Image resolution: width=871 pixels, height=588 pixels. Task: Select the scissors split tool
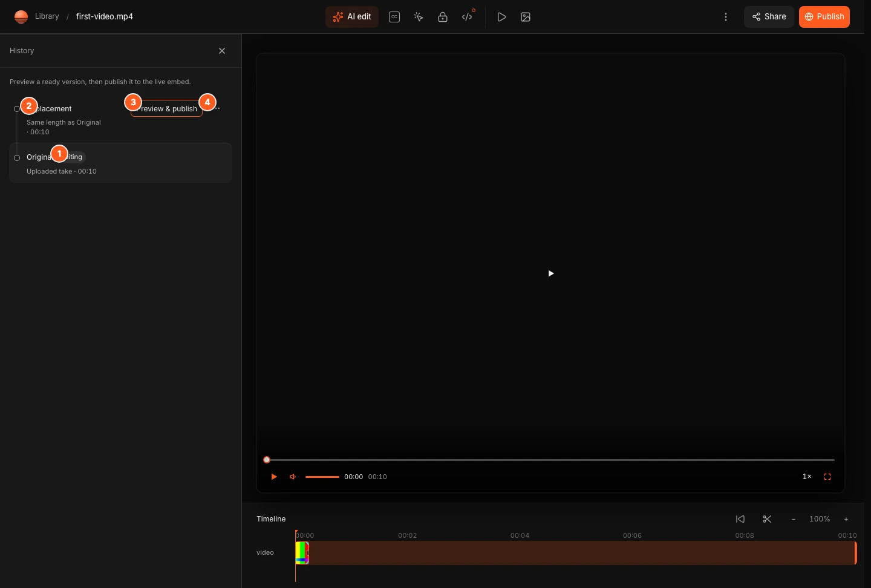(767, 519)
